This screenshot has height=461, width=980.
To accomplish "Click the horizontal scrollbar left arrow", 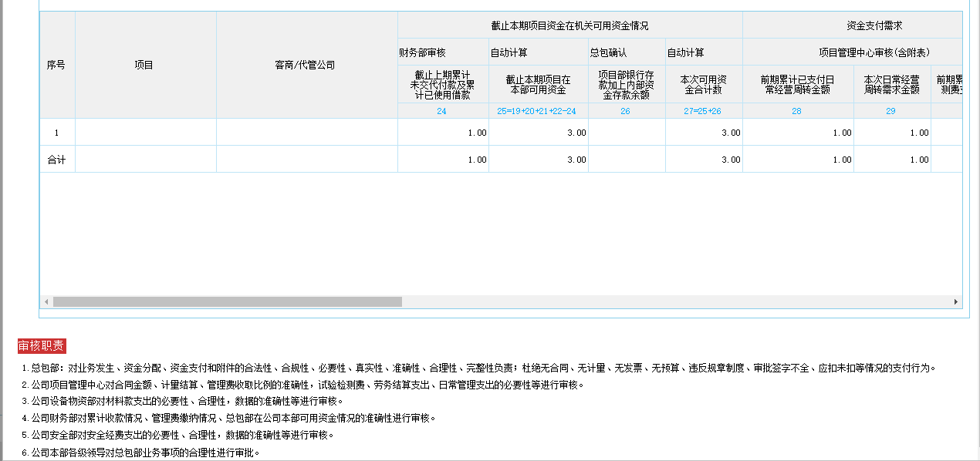I will (46, 302).
